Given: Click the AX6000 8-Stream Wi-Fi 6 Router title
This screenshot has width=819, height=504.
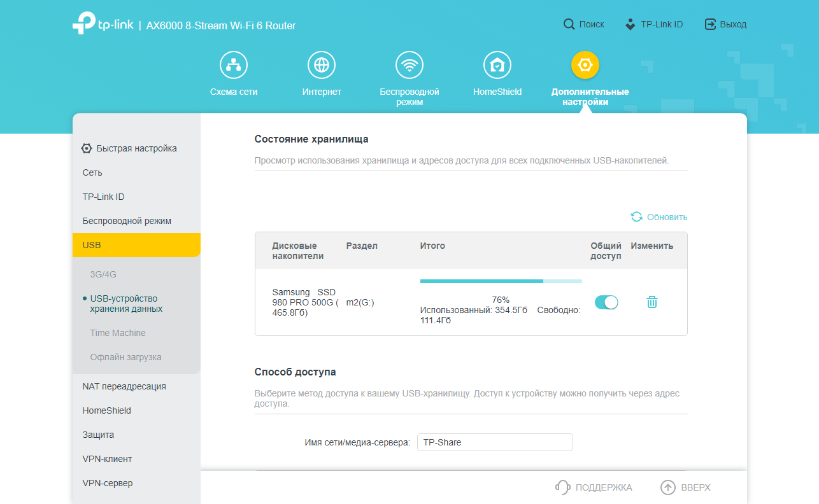Looking at the screenshot, I should click(x=221, y=25).
